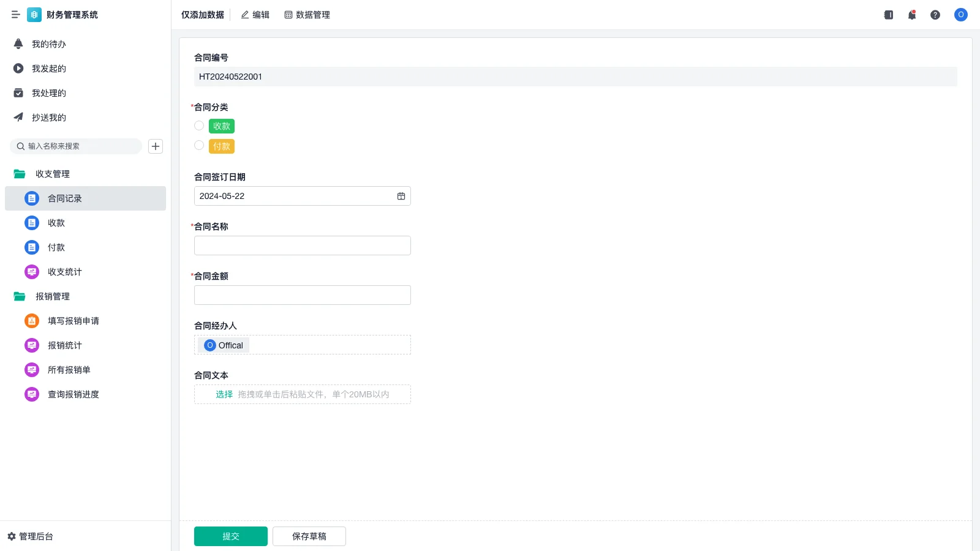Click the 拖拽或单击后粘贴文件 upload area

[303, 394]
